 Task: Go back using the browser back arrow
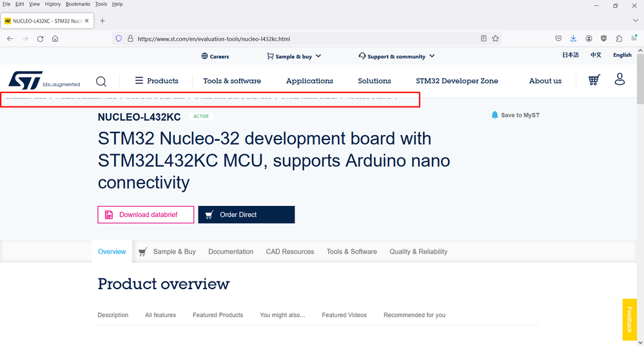click(10, 39)
